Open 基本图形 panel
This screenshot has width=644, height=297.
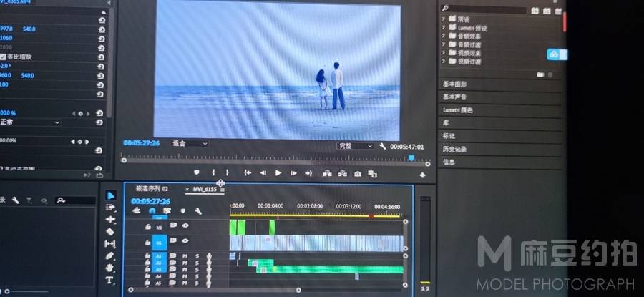click(454, 84)
